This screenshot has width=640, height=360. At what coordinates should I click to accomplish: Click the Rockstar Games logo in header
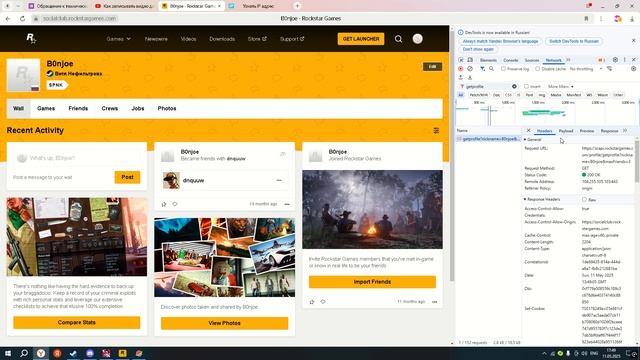coord(31,39)
